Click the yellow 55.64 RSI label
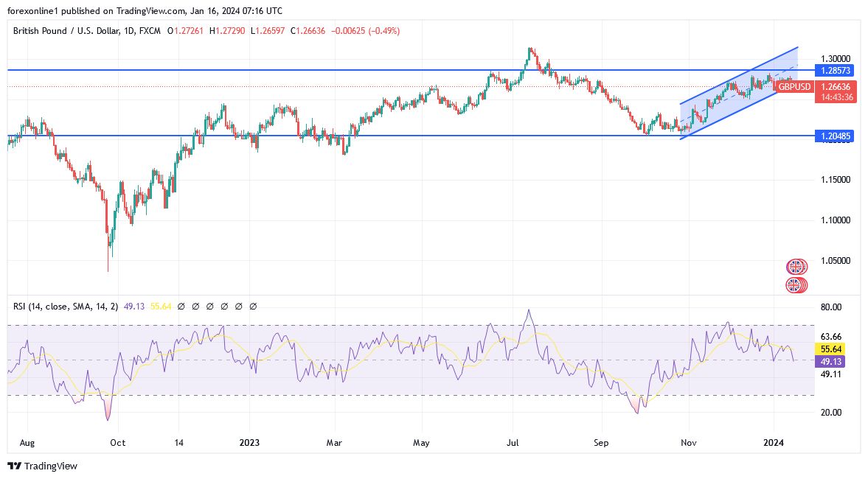 point(832,348)
